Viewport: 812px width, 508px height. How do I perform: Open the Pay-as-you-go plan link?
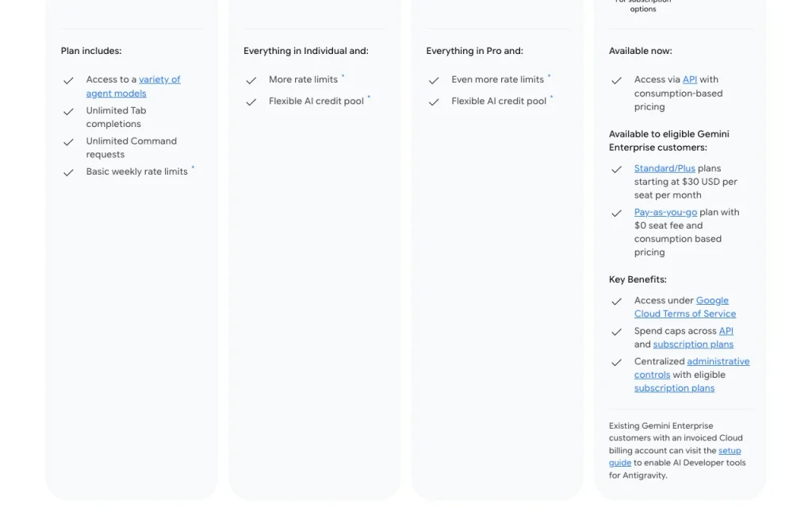(665, 212)
